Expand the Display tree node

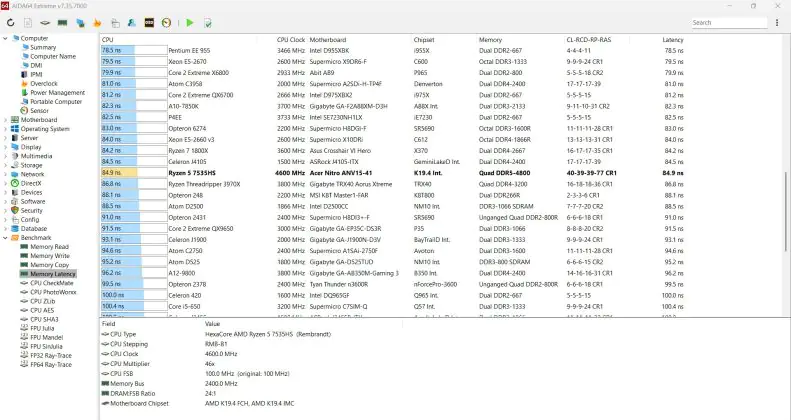[6, 147]
